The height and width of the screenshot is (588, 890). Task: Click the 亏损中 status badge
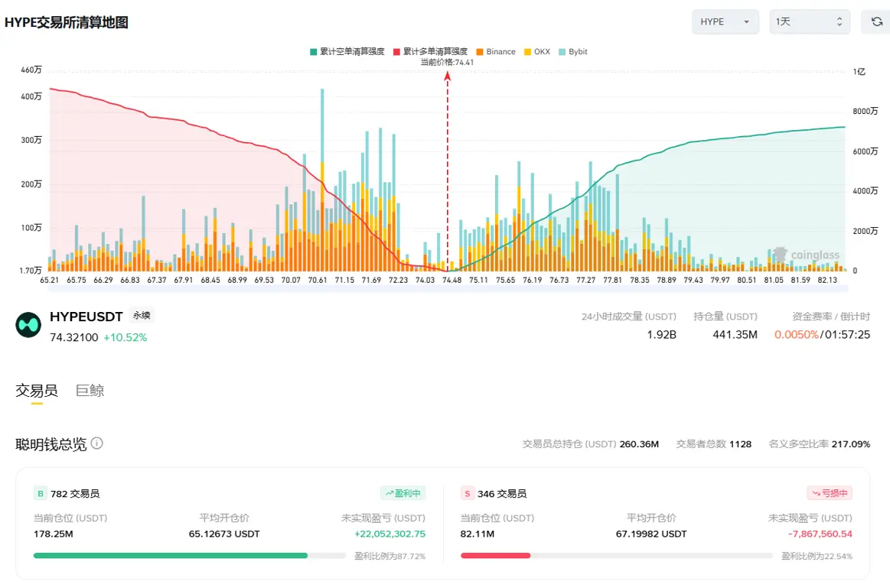830,493
